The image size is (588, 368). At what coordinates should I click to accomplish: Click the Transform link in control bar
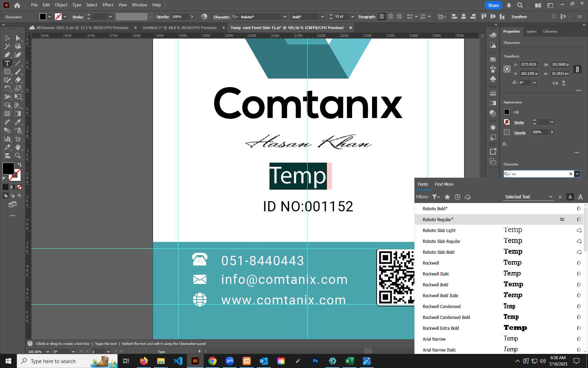[519, 16]
